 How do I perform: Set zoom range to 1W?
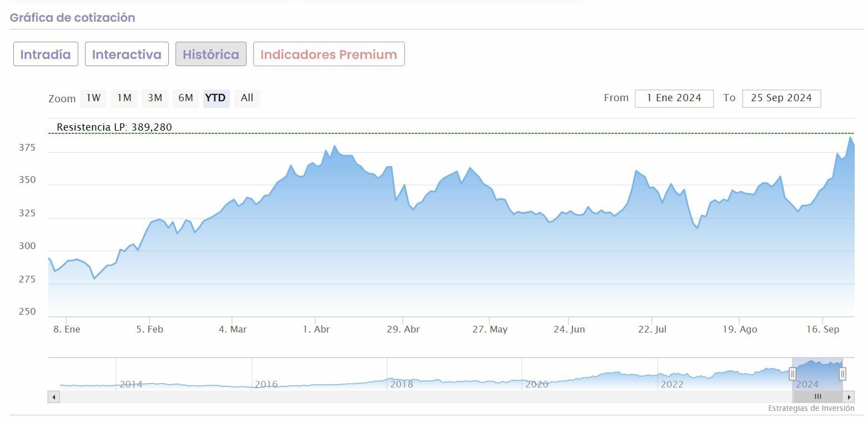[93, 98]
